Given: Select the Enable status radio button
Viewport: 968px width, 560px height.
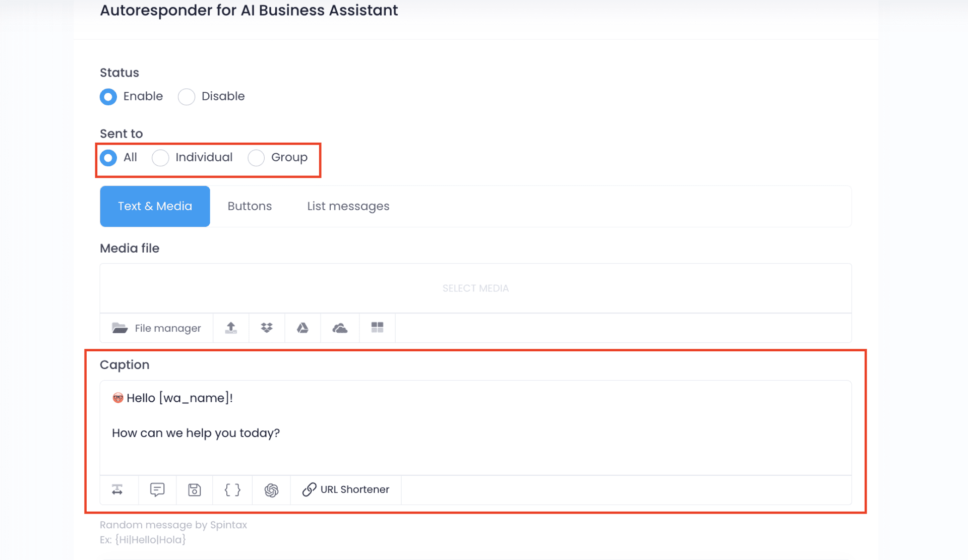Looking at the screenshot, I should 108,97.
